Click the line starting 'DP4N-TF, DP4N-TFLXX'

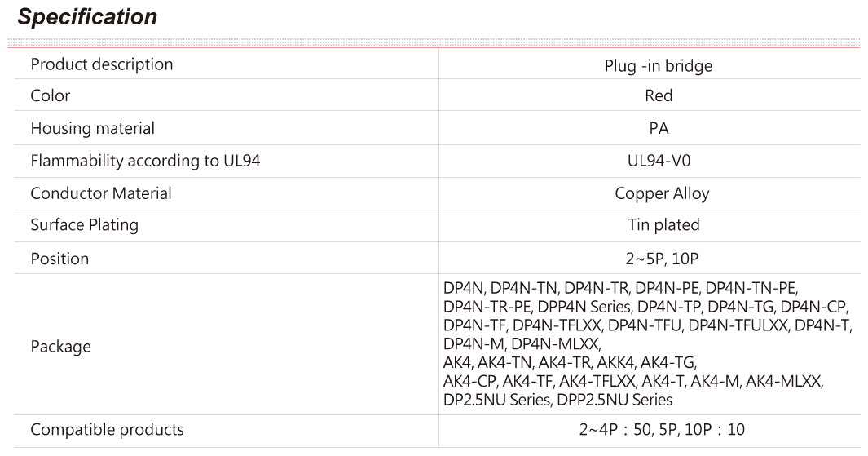(648, 325)
